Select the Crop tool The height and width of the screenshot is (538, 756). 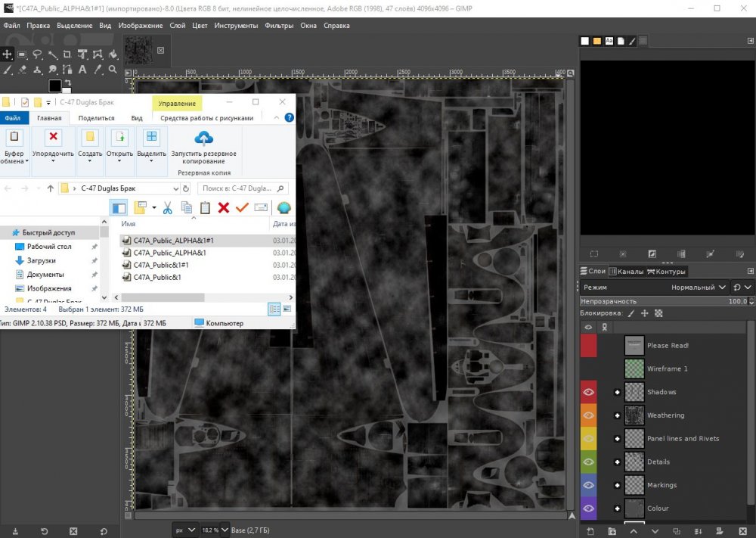tap(67, 54)
